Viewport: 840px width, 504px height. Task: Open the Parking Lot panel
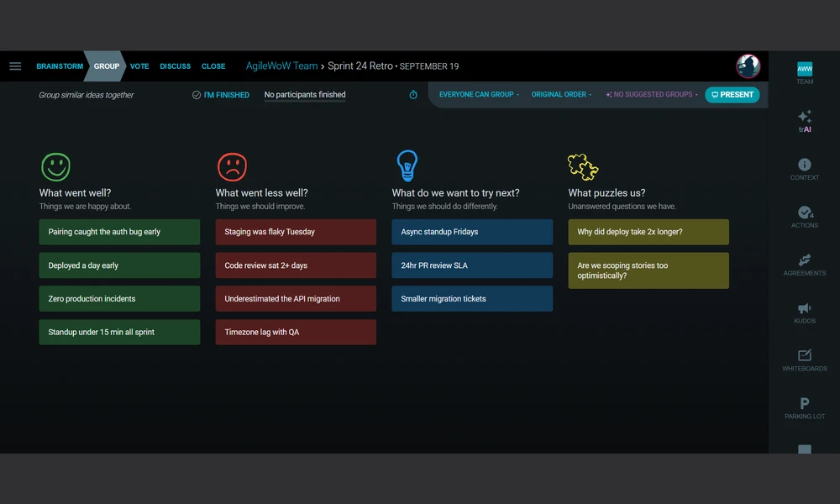click(804, 407)
